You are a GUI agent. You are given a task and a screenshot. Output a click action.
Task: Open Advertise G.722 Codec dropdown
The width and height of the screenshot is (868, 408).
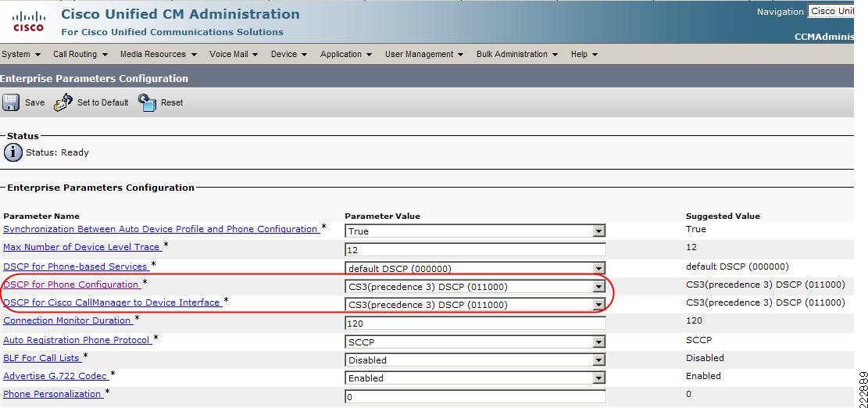point(475,378)
